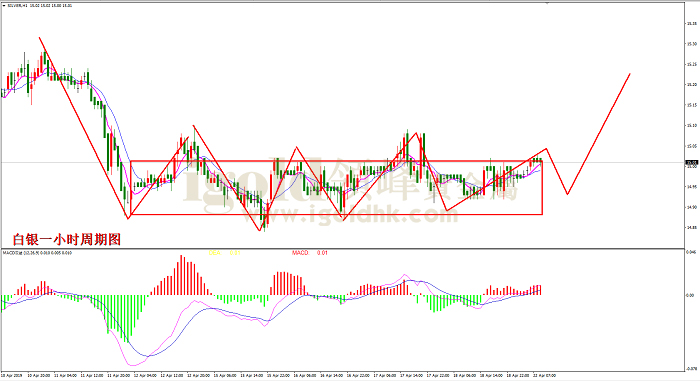Image resolution: width=700 pixels, height=381 pixels.
Task: Click the SILVER,H1 symbol label
Action: pos(17,6)
